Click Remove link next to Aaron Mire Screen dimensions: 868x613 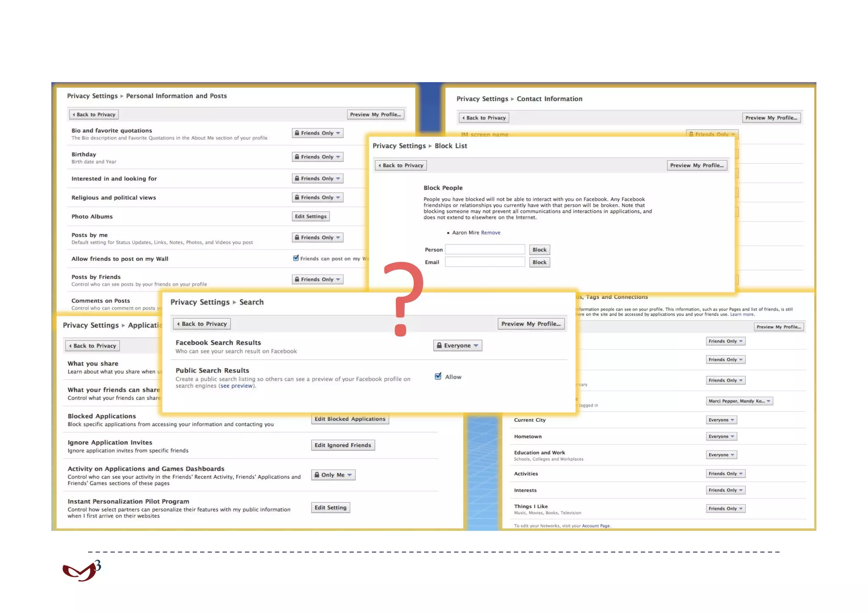pyautogui.click(x=490, y=233)
